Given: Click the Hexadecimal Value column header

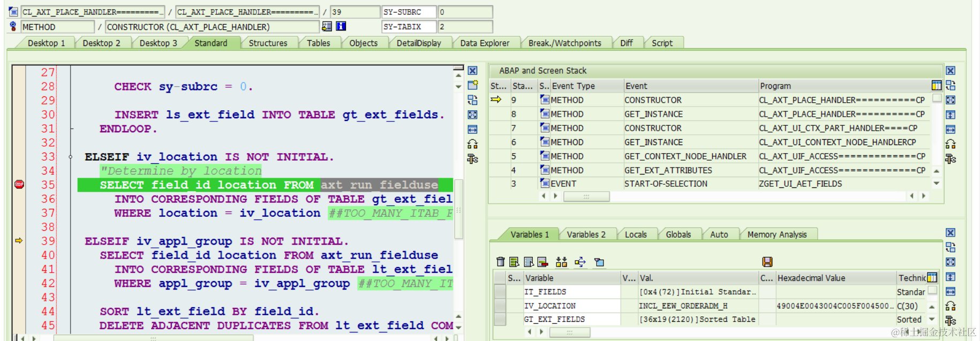Looking at the screenshot, I should [835, 278].
